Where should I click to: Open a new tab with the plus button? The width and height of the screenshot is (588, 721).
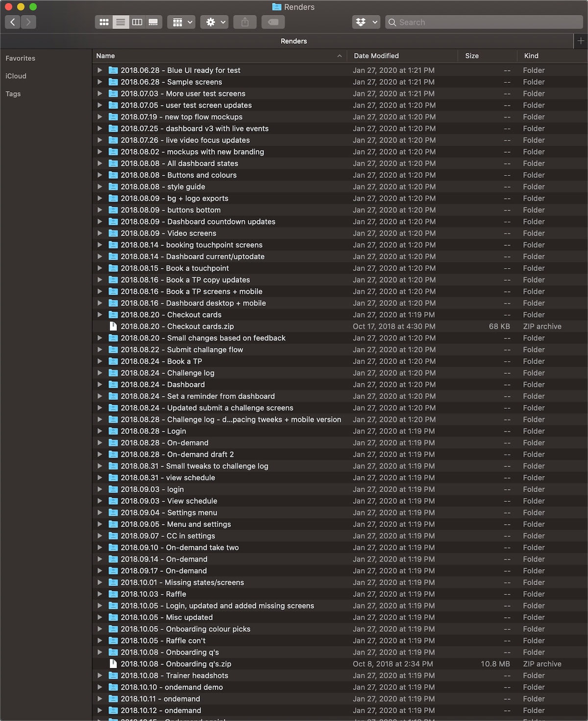click(581, 41)
